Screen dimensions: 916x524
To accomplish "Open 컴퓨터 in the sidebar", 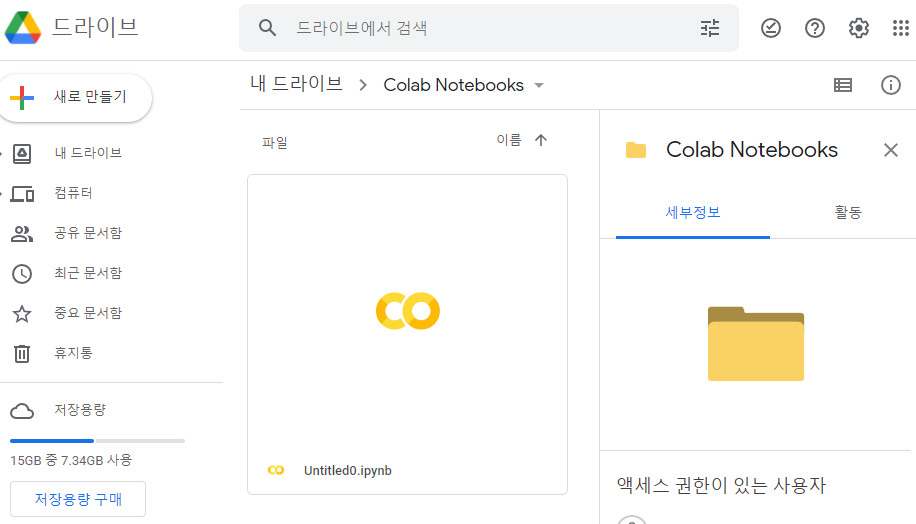I will tap(74, 193).
